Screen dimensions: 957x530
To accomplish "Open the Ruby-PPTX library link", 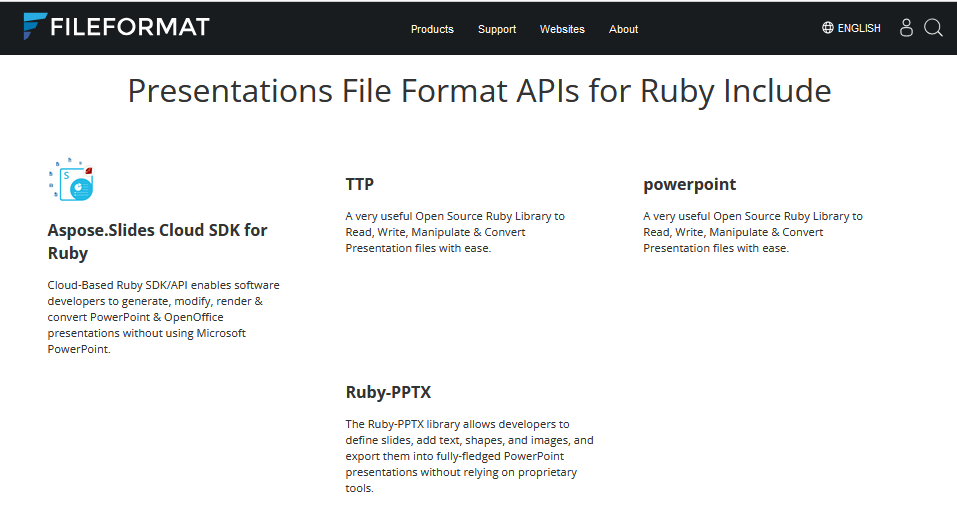I will point(388,392).
